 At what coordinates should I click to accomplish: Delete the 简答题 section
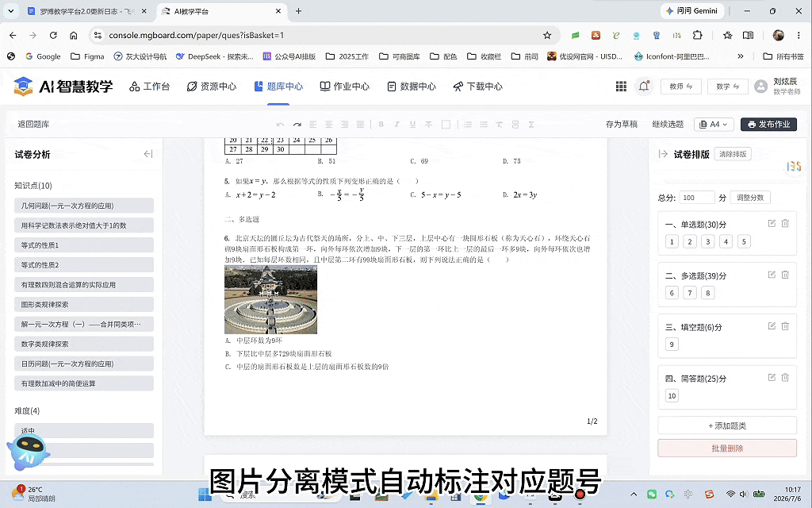785,377
